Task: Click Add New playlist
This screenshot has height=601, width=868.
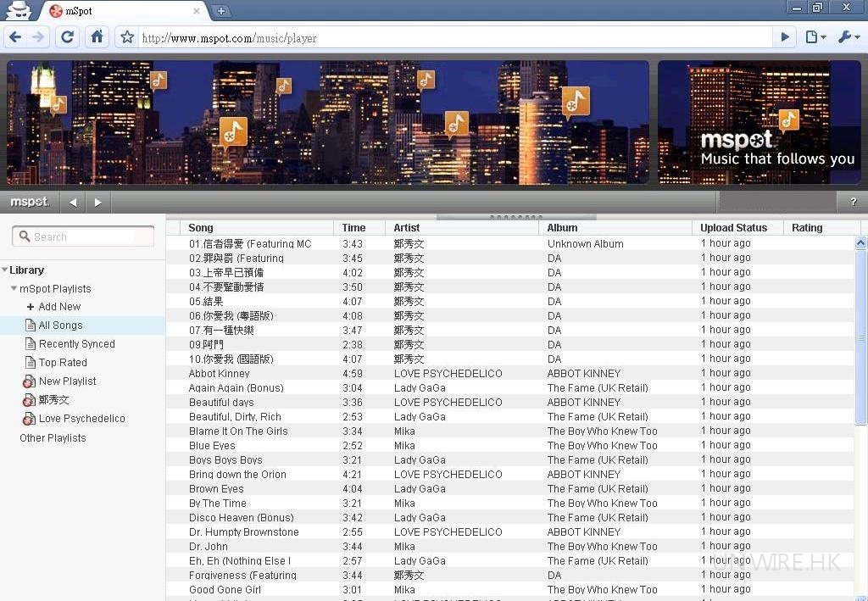Action: click(x=58, y=307)
